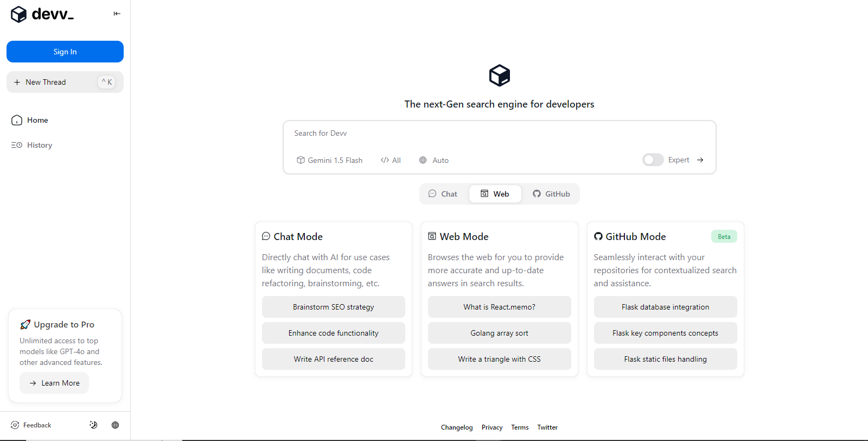Start a New Thread
868x441 pixels.
pos(65,82)
